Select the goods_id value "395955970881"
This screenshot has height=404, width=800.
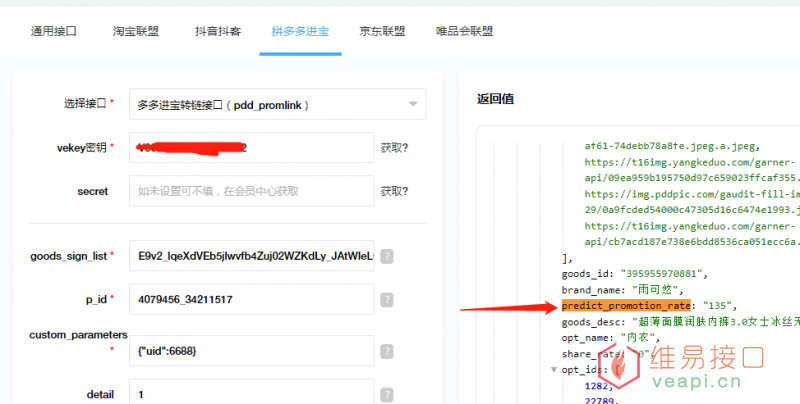[663, 274]
